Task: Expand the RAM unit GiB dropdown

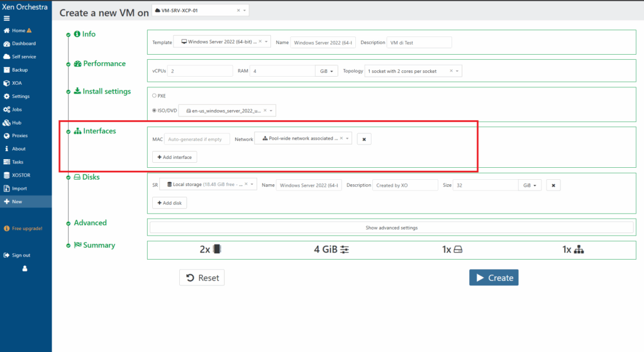Action: pyautogui.click(x=326, y=71)
